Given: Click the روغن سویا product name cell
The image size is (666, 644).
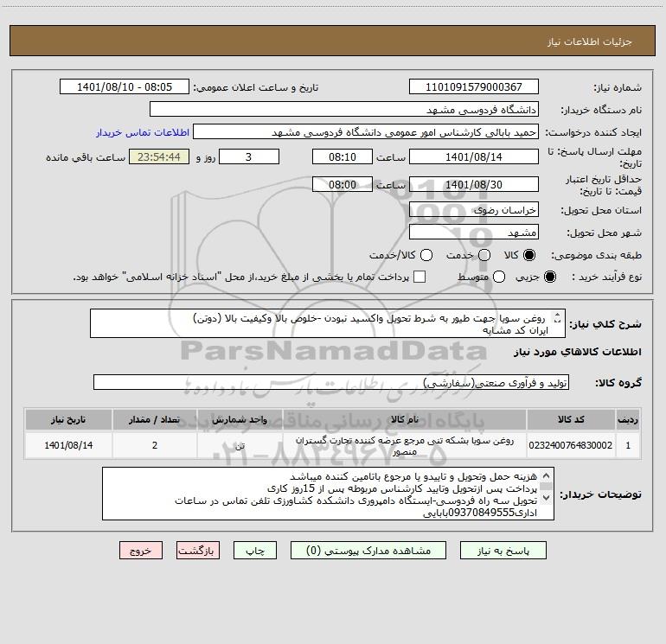Looking at the screenshot, I should click(x=405, y=445).
